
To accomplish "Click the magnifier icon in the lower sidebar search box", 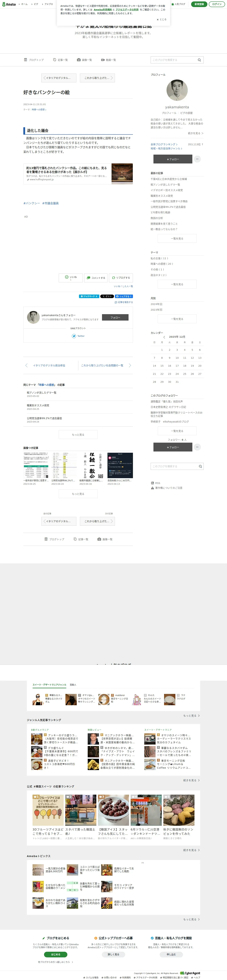I will pyautogui.click(x=200, y=466).
